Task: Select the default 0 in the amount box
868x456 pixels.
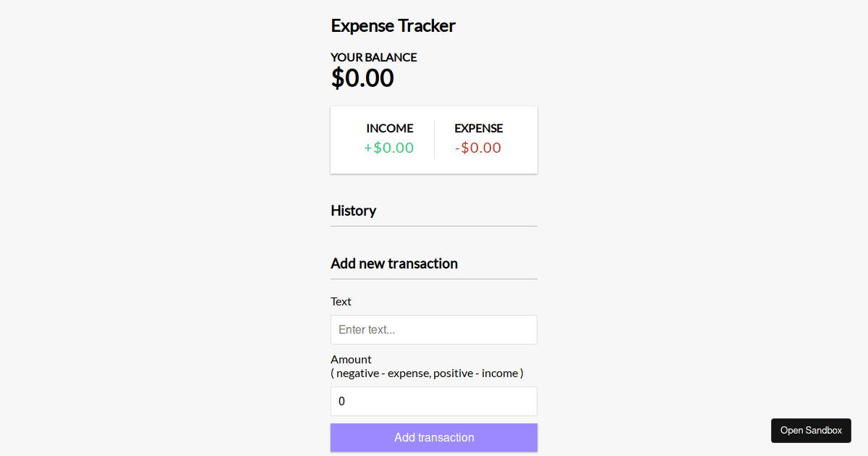Action: (341, 401)
